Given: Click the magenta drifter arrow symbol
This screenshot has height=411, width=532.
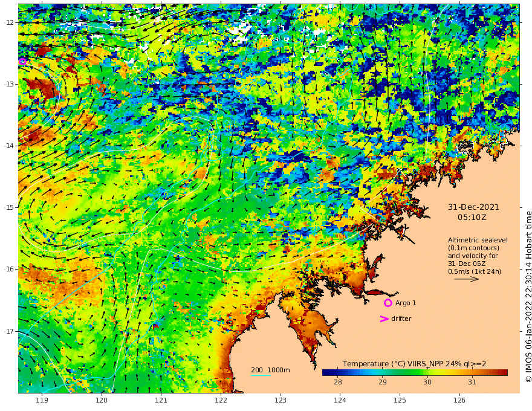Looking at the screenshot, I should coord(384,319).
